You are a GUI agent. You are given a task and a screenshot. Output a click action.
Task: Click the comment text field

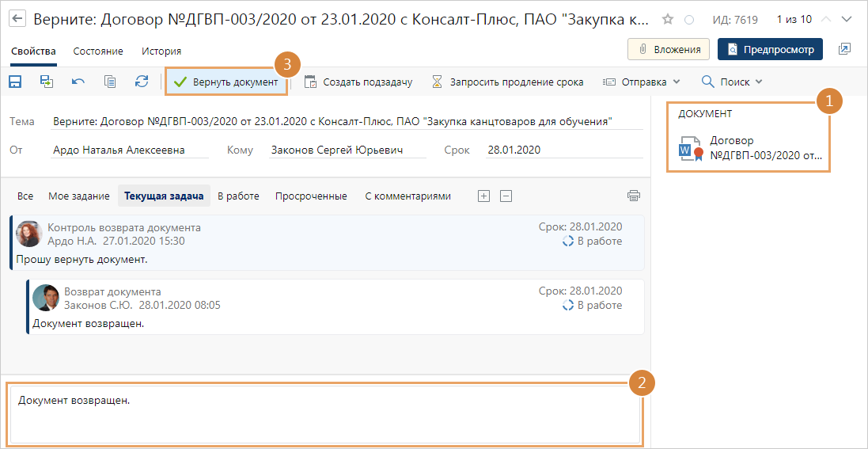[324, 414]
